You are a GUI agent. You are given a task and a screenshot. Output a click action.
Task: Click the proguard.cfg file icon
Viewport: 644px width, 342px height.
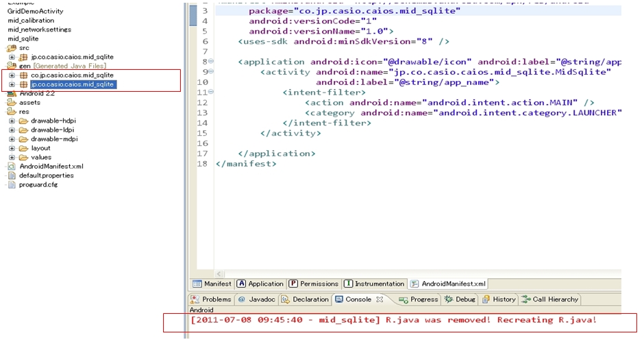pyautogui.click(x=12, y=185)
